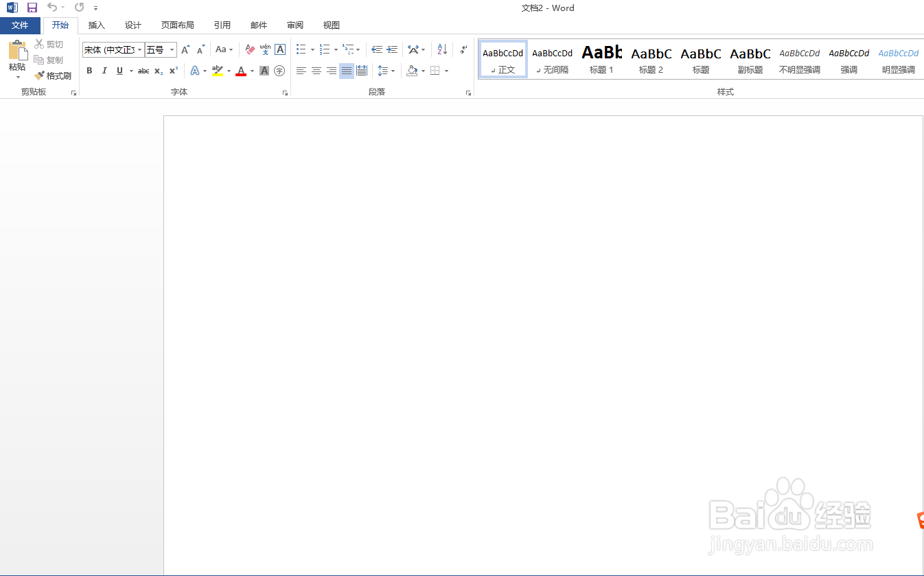924x576 pixels.
Task: Click the 复制 copy button
Action: 49,60
